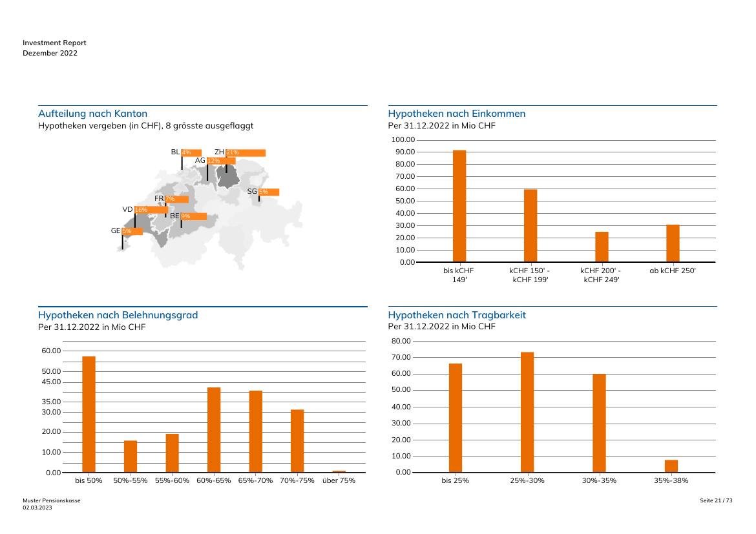Click 'Per 31.12.2022 in Mio CHF' under Belehnungsgrad
The height and width of the screenshot is (534, 756).
click(92, 327)
